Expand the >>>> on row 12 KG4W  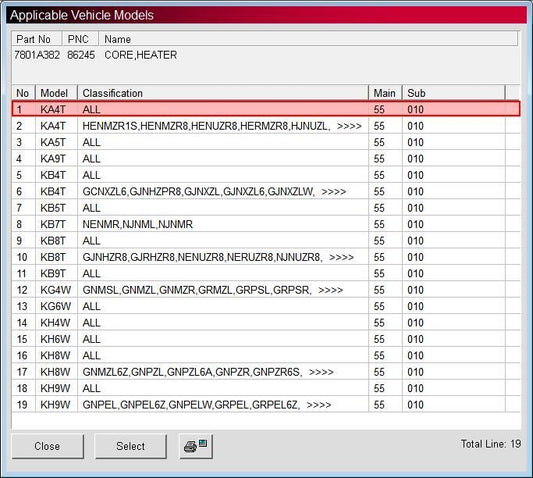(x=330, y=290)
